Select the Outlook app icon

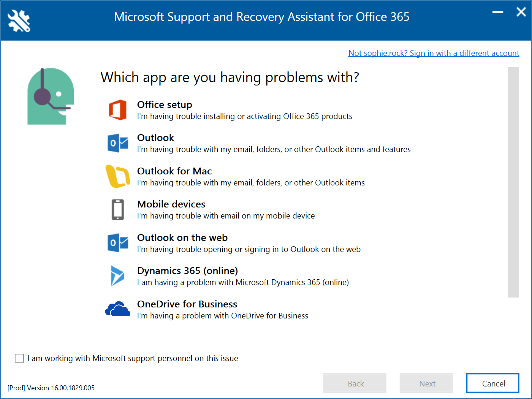click(118, 143)
